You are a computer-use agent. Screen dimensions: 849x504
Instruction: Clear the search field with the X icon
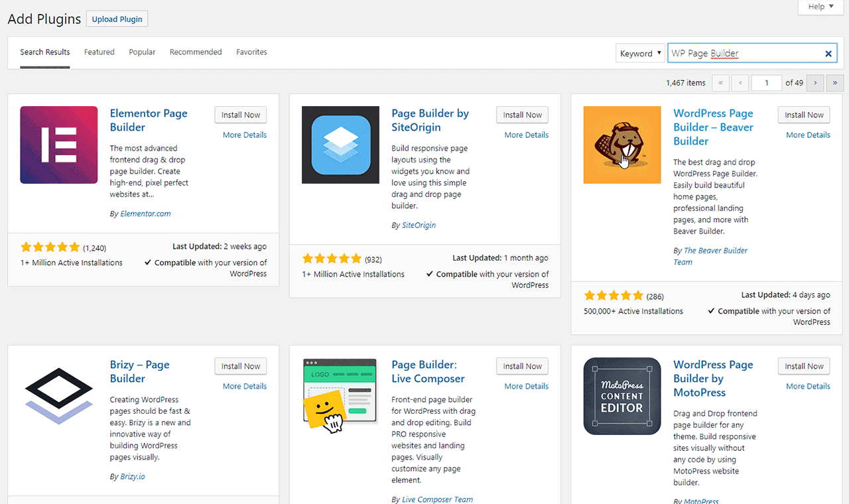pyautogui.click(x=828, y=54)
